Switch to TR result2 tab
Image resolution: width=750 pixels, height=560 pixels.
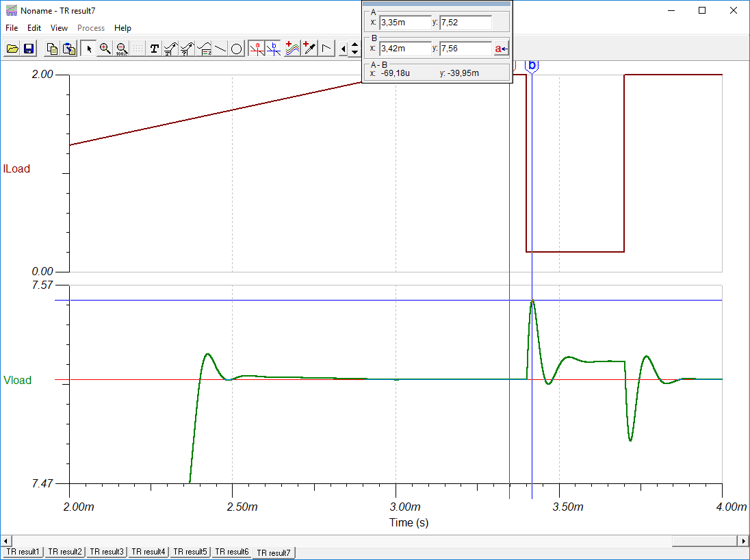[64, 552]
